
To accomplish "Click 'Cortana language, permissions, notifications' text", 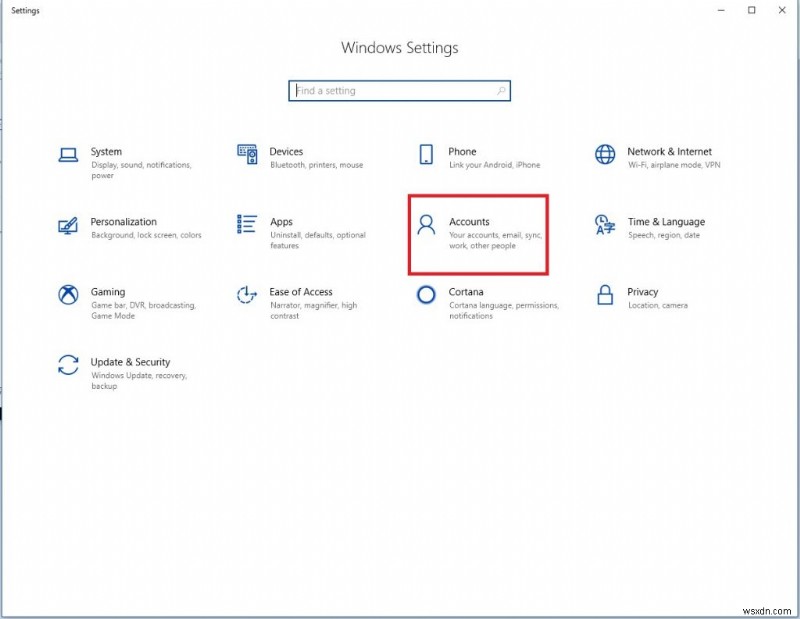I will tap(504, 310).
